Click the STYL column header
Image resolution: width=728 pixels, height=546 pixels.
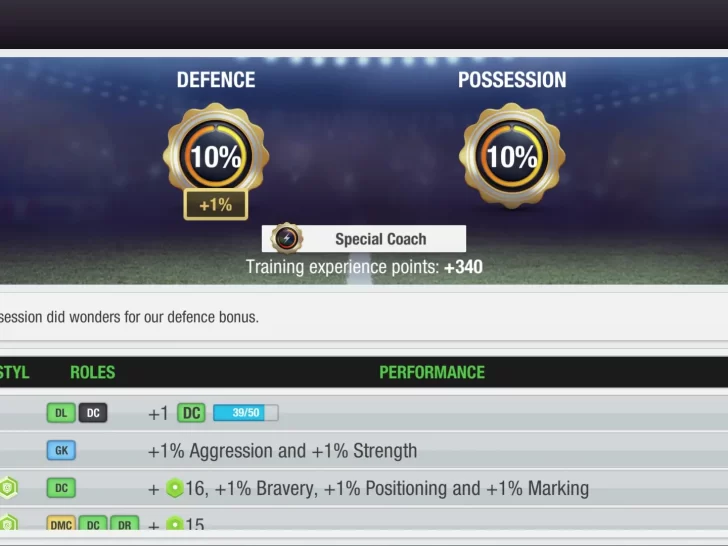tap(14, 372)
